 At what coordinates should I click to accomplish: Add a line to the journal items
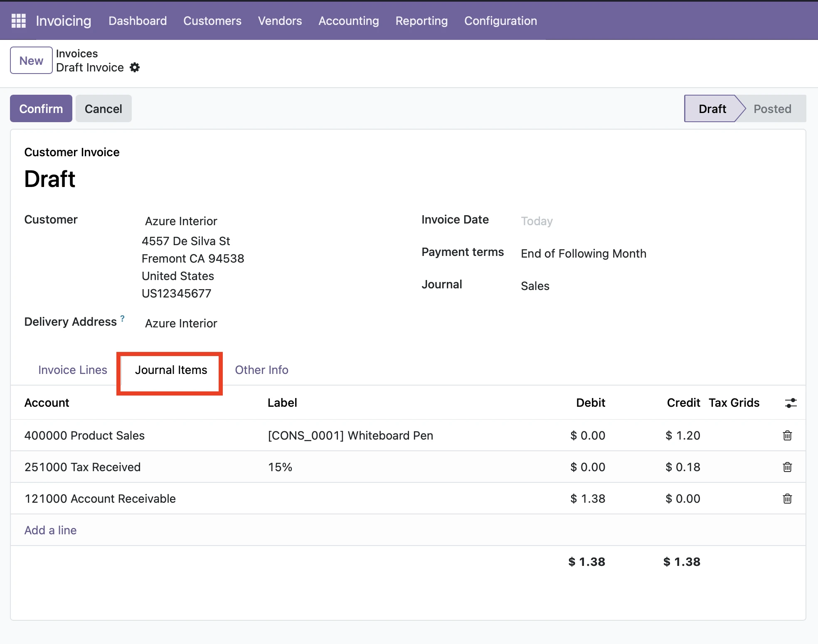(50, 530)
